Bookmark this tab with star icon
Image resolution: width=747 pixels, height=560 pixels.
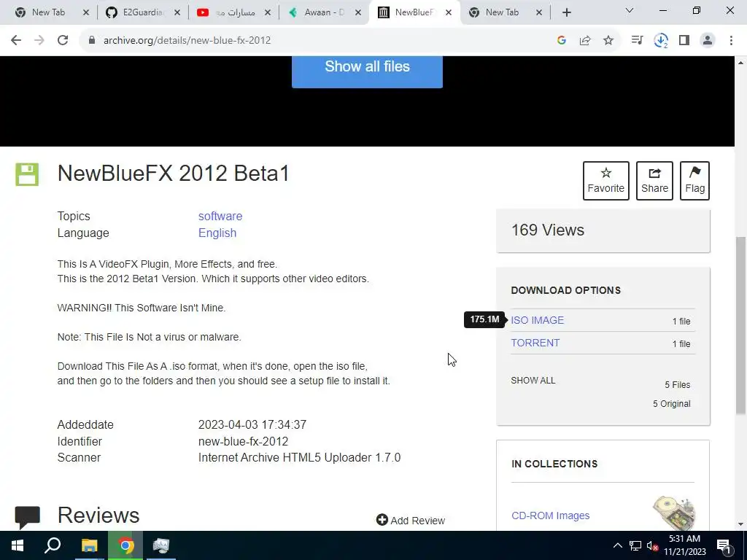[608, 41]
